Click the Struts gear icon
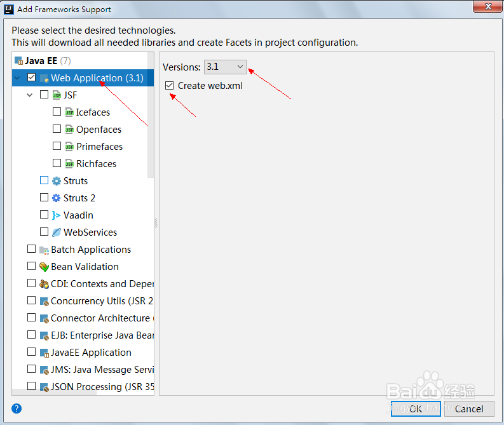This screenshot has width=504, height=425. pos(57,181)
